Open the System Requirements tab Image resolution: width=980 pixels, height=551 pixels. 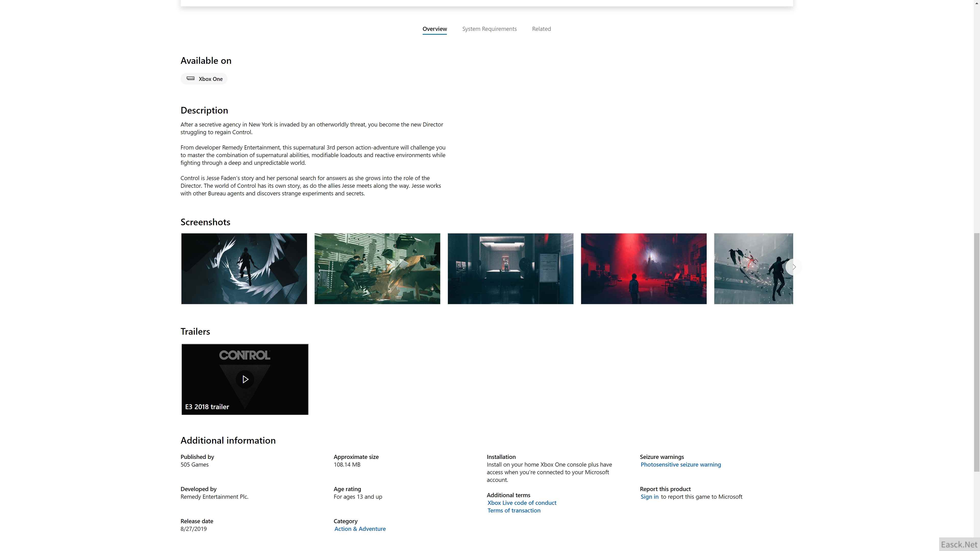coord(489,29)
